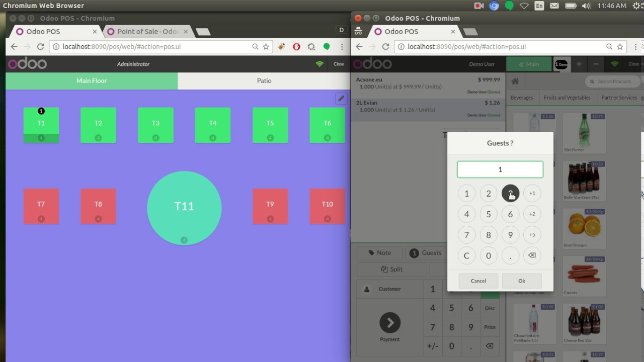Click the Search Products field

[x=614, y=81]
